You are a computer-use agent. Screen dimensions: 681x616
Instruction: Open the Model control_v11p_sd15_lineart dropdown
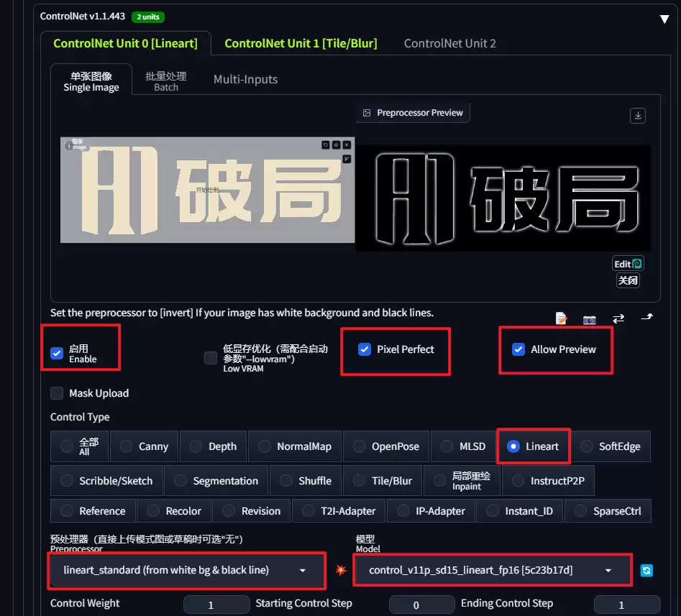coord(493,570)
